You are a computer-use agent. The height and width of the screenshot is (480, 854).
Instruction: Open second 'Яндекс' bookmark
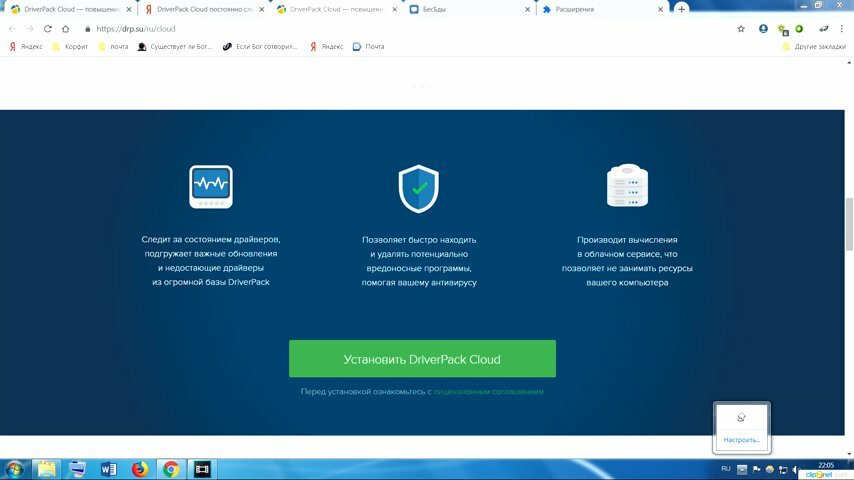coord(327,47)
